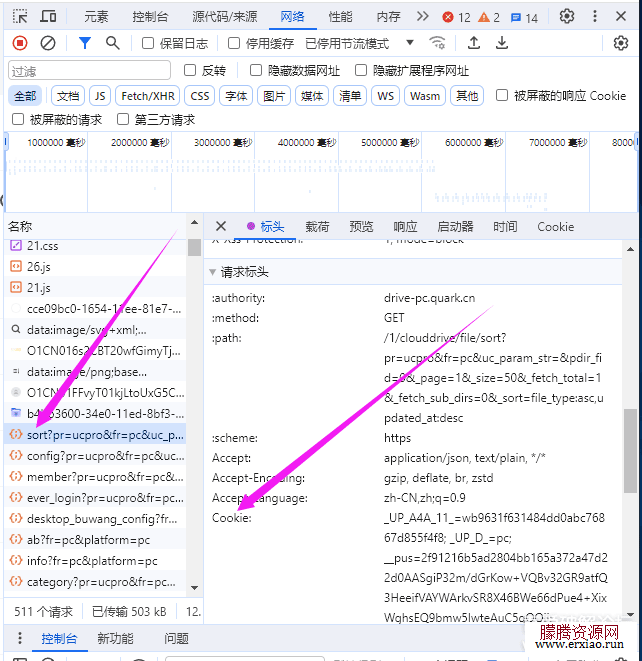This screenshot has height=661, width=642.
Task: Open DevTools settings gear
Action: click(x=567, y=16)
